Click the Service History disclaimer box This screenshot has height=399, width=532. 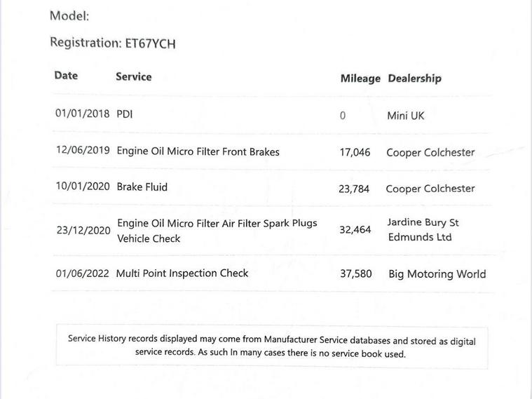point(272,346)
